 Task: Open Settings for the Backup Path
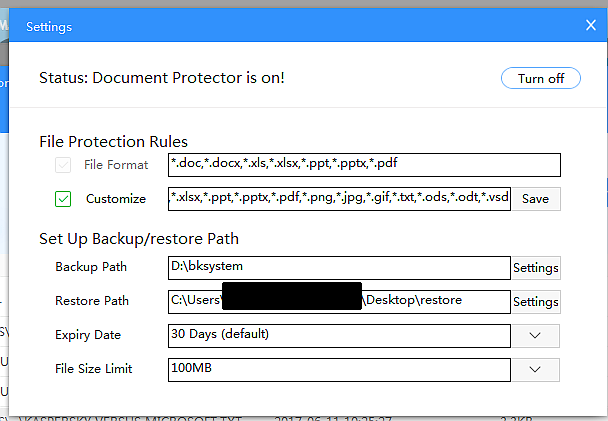click(535, 268)
